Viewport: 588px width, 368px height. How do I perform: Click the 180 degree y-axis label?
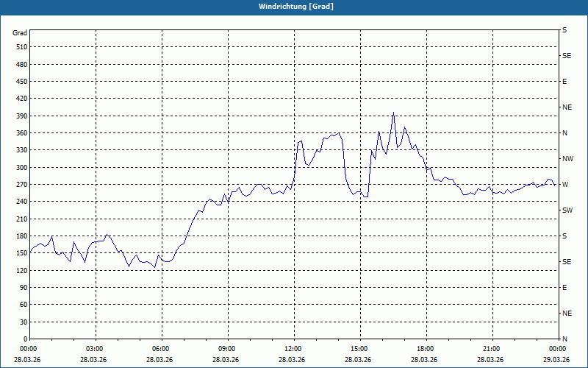(x=20, y=236)
